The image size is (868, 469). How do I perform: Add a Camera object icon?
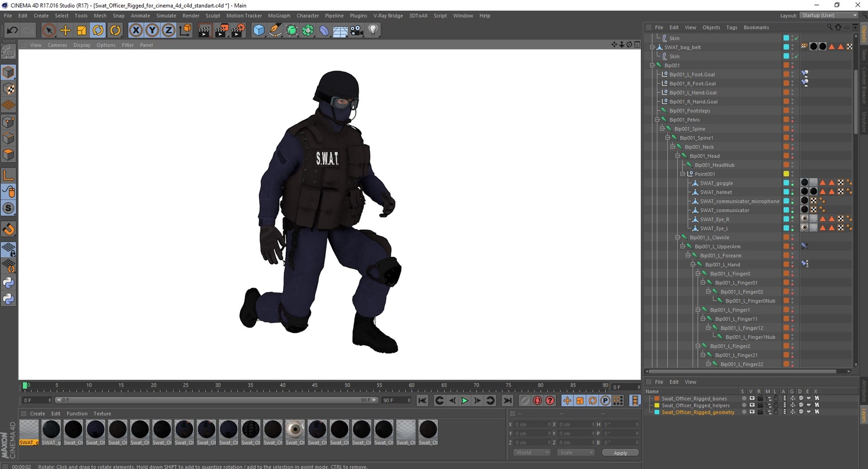click(x=357, y=30)
